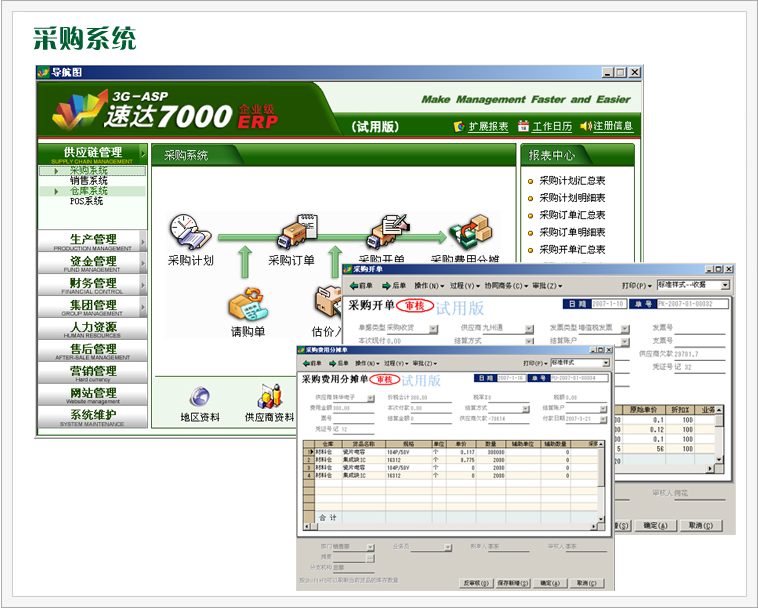Click horizontal scrollbar of 采购费用分摊单 grid

pos(451,527)
